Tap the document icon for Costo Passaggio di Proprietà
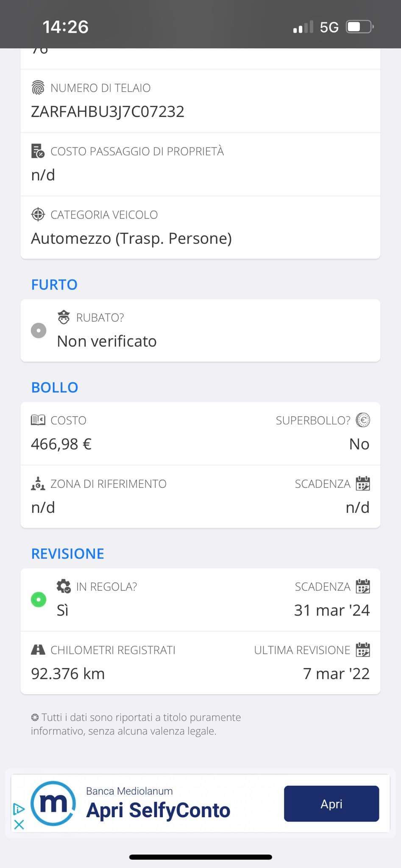 (x=38, y=151)
